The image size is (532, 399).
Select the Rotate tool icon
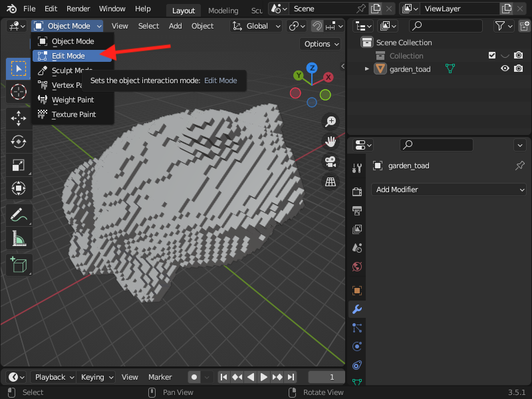pyautogui.click(x=19, y=142)
